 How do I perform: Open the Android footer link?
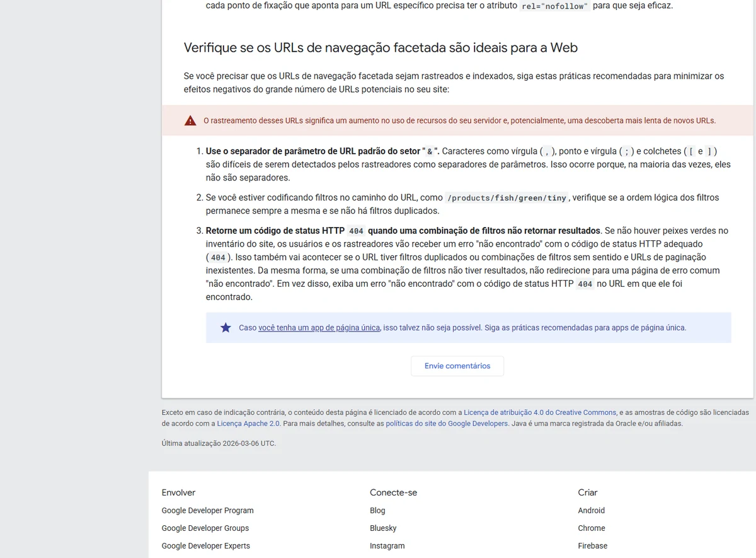point(591,511)
